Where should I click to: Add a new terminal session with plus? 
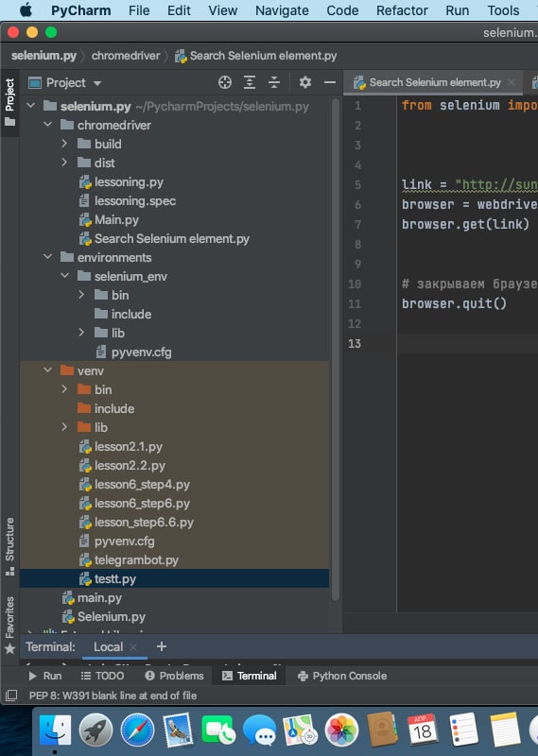[x=162, y=646]
